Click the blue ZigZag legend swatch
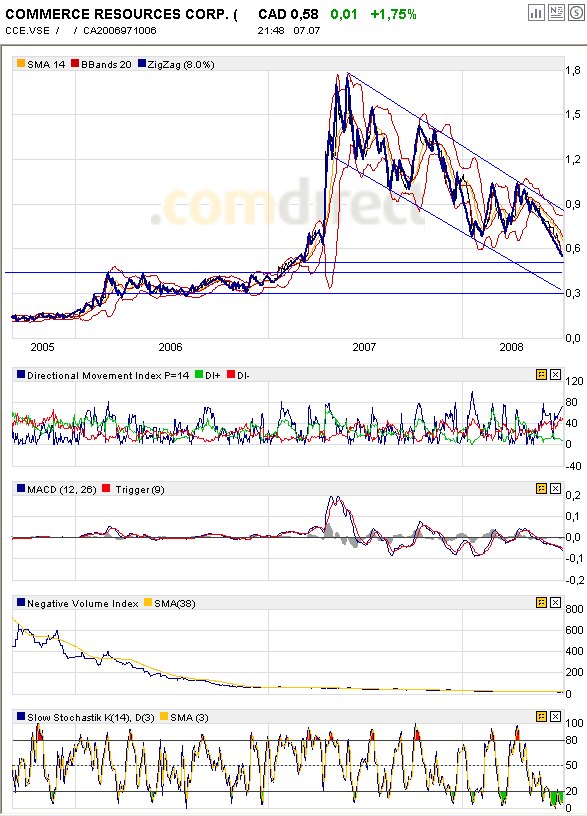The width and height of the screenshot is (587, 816). (142, 63)
